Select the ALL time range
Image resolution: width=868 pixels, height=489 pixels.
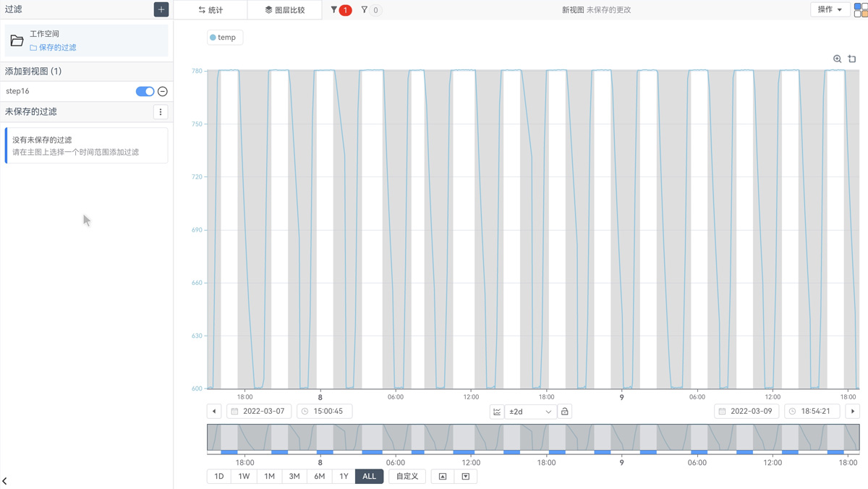[x=369, y=477]
